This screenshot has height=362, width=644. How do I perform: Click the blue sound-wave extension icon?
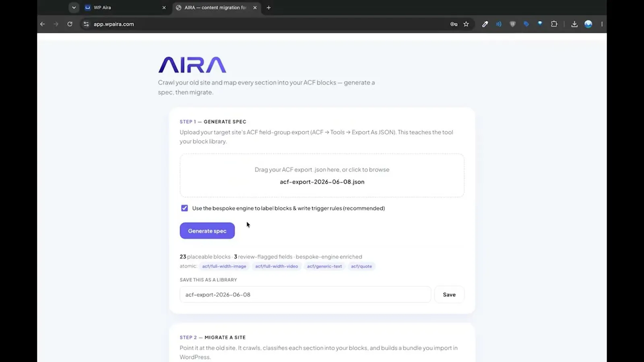point(499,24)
